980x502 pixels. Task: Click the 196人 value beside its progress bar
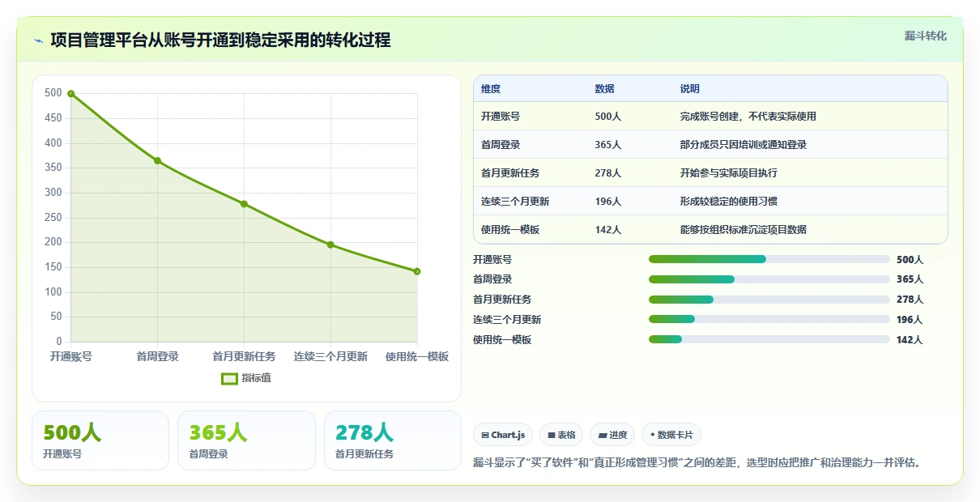(x=910, y=320)
